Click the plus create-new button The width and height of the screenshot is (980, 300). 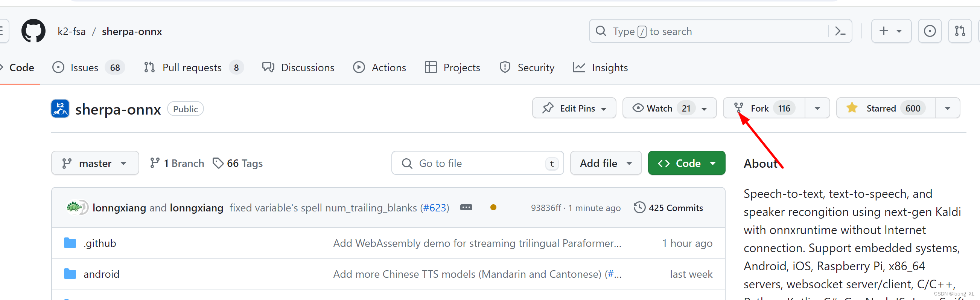click(x=891, y=31)
